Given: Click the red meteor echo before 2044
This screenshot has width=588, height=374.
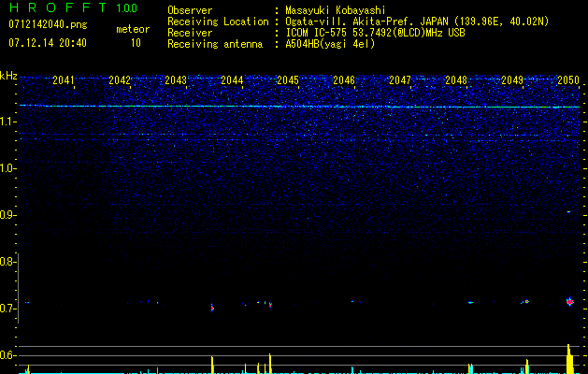Looking at the screenshot, I should click(x=212, y=308).
